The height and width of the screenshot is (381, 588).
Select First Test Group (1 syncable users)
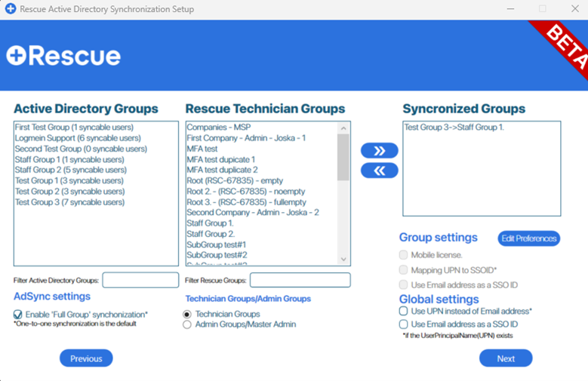click(x=74, y=127)
